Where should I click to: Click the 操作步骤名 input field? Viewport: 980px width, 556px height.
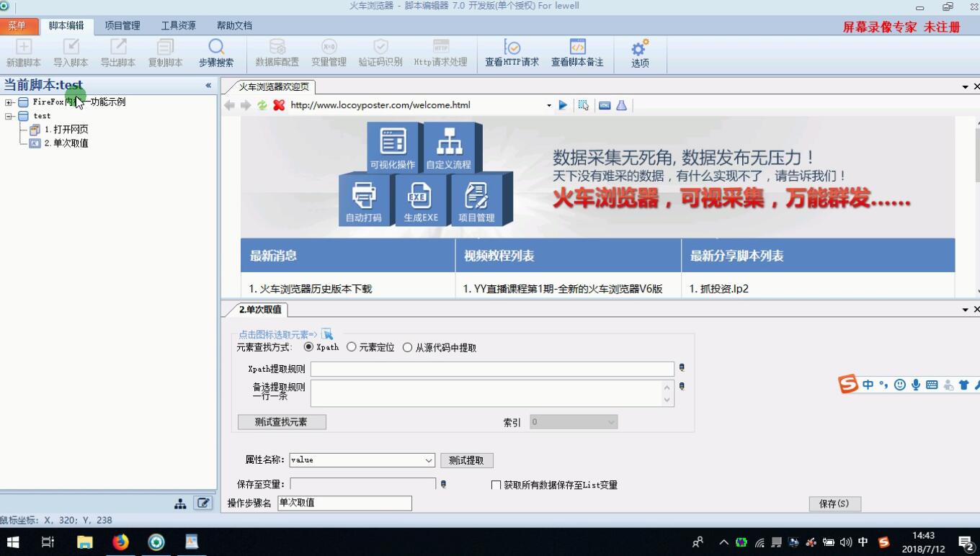coord(344,503)
